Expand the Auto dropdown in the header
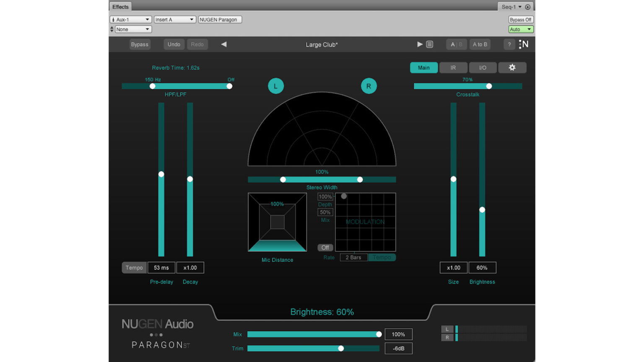The image size is (644, 362). click(521, 29)
